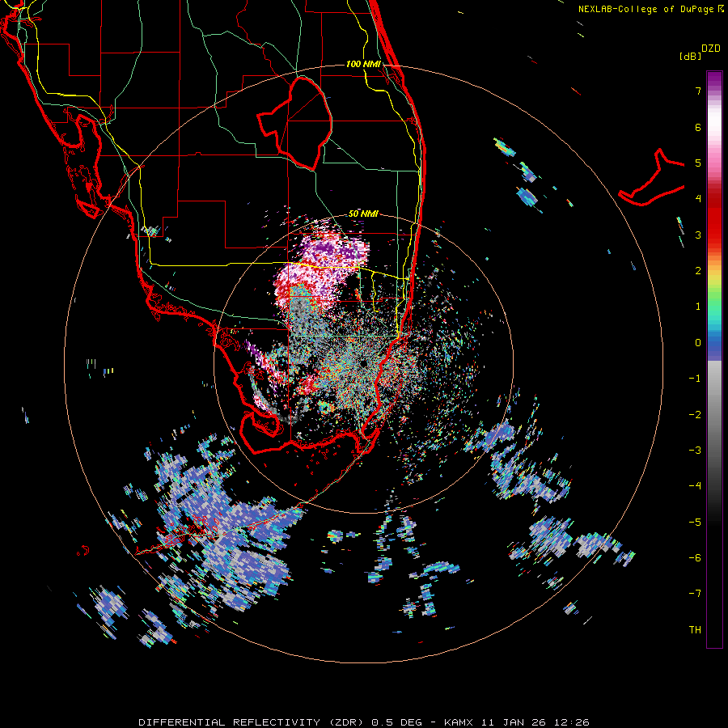Click the 4 value on the color scale
Image resolution: width=728 pixels, height=728 pixels.
(x=698, y=199)
